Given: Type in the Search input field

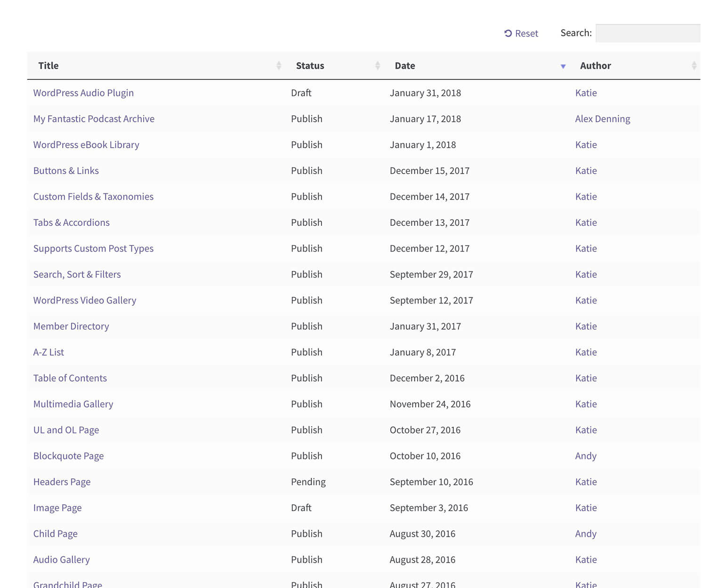Looking at the screenshot, I should [x=648, y=33].
